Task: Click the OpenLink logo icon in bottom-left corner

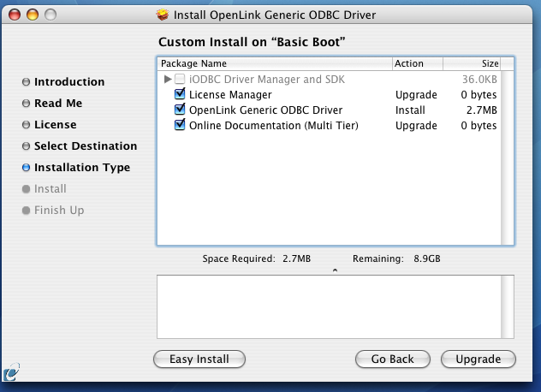Action: pos(12,372)
